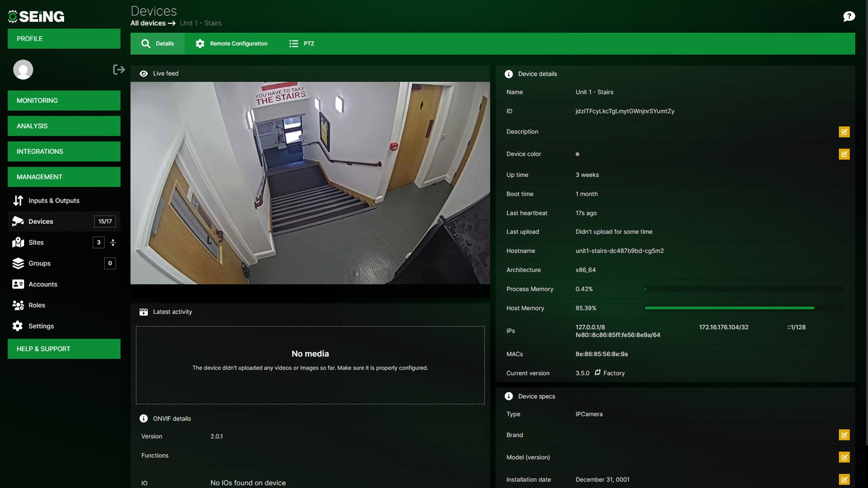Click the Sites tree structure icon

pos(113,243)
